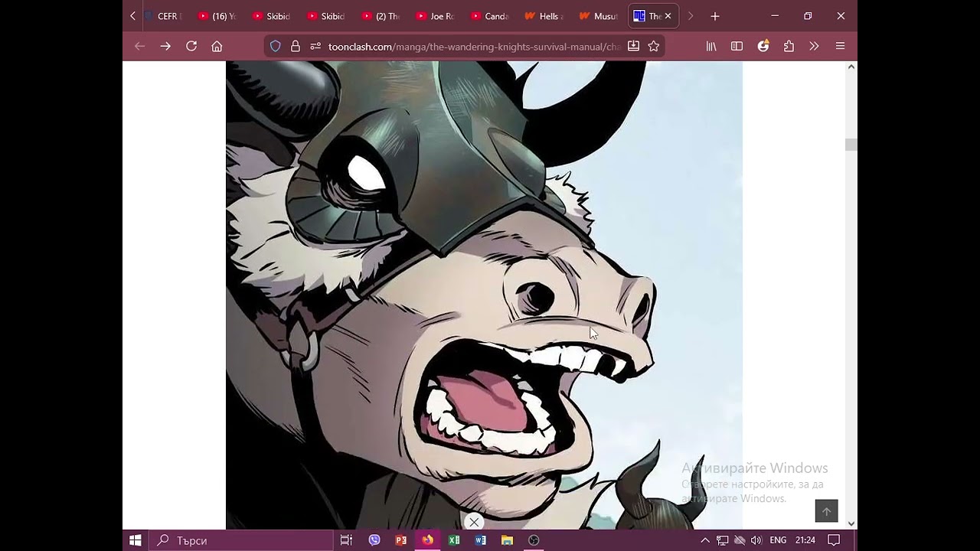
Task: Click the Търси taskbar search box
Action: pos(240,540)
